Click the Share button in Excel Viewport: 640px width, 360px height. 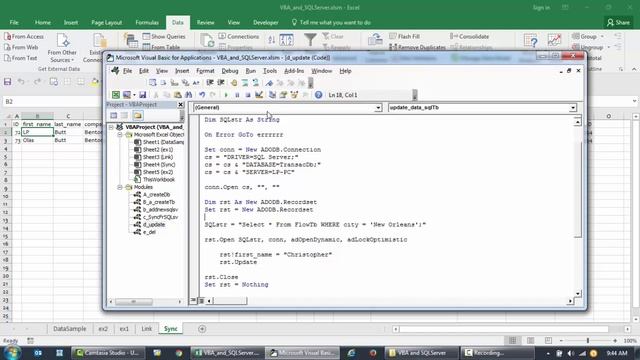[618, 22]
